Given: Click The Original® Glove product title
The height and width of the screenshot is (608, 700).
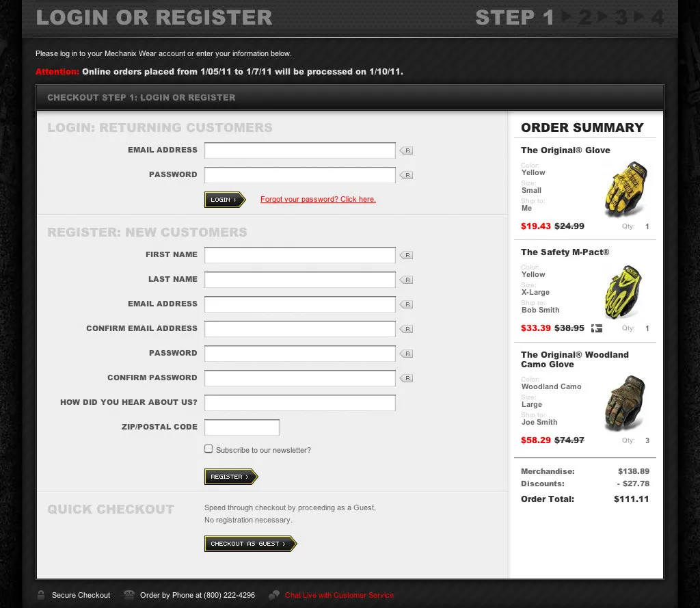Looking at the screenshot, I should (x=565, y=150).
